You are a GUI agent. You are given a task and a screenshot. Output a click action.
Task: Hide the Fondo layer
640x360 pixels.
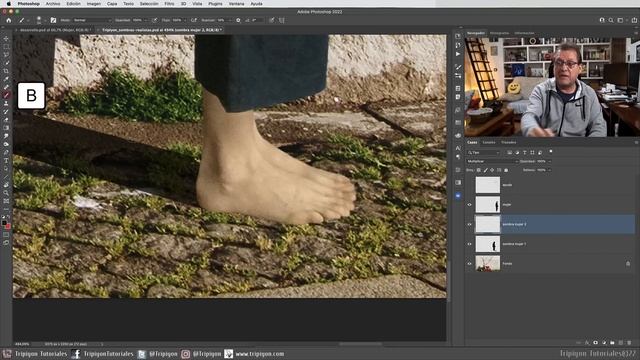(469, 264)
